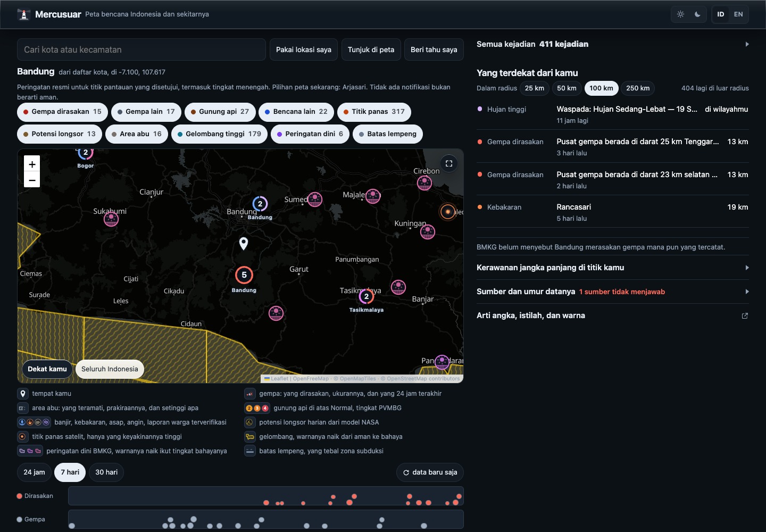Screen dimensions: 766x532
Task: Select the 24 jam time range
Action: click(35, 472)
